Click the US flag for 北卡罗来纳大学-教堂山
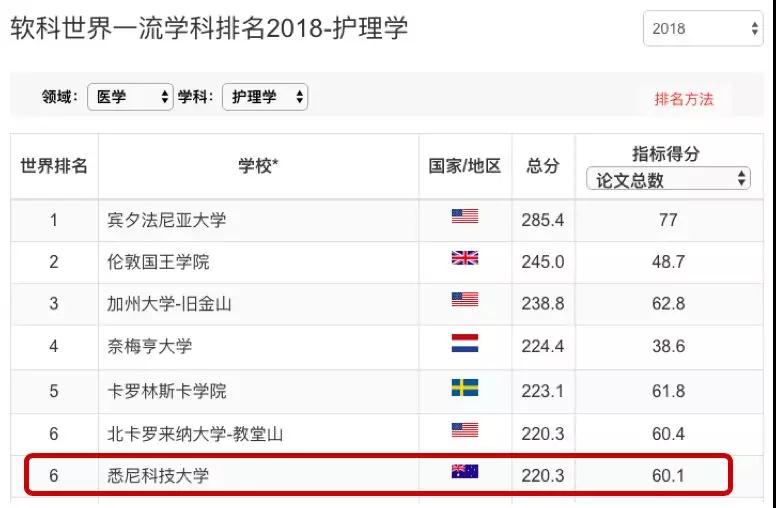The image size is (776, 508). pos(465,430)
